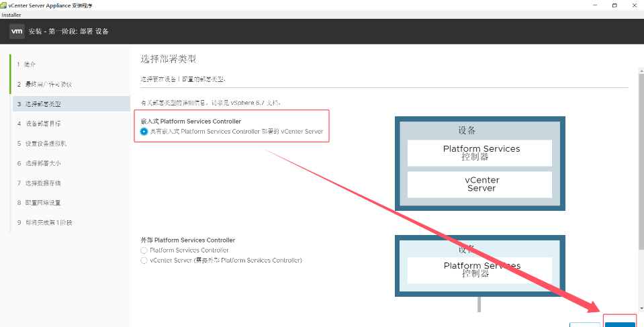Click the 选择部署类型 page heading
Screen dimensions: 644x327
coord(169,58)
